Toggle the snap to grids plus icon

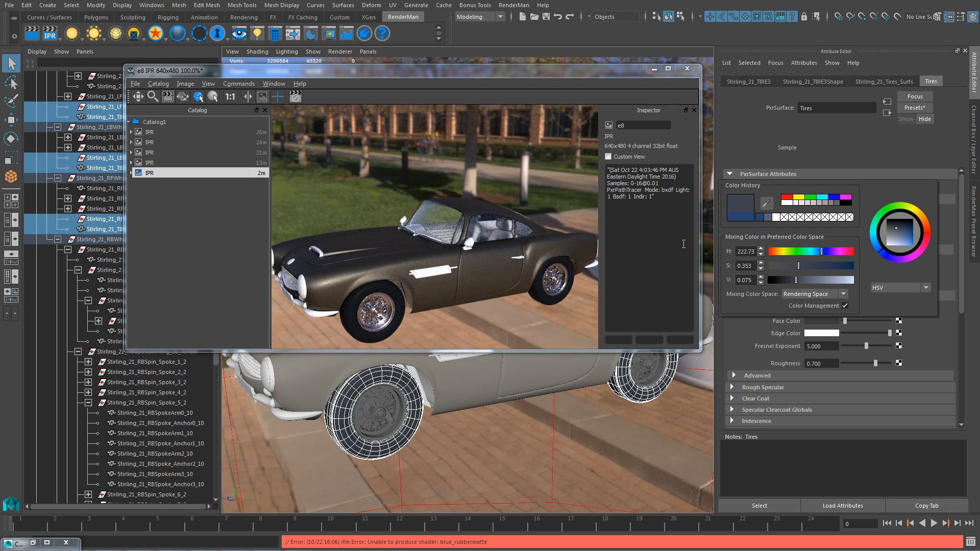tap(710, 17)
